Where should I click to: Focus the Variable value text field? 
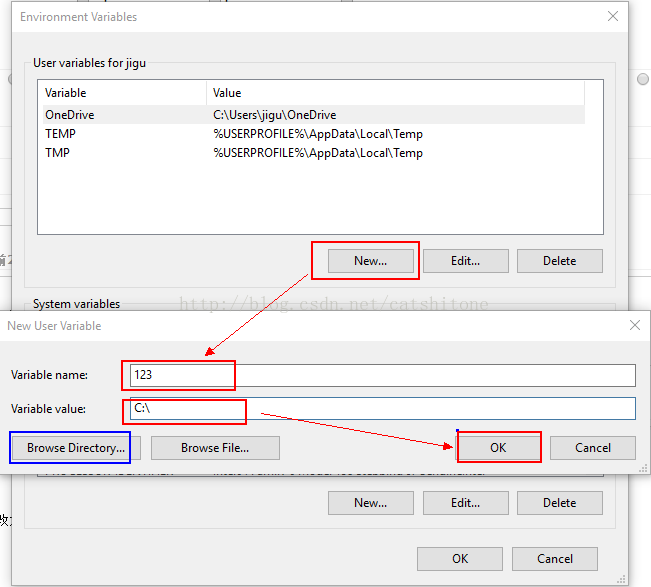[380, 408]
